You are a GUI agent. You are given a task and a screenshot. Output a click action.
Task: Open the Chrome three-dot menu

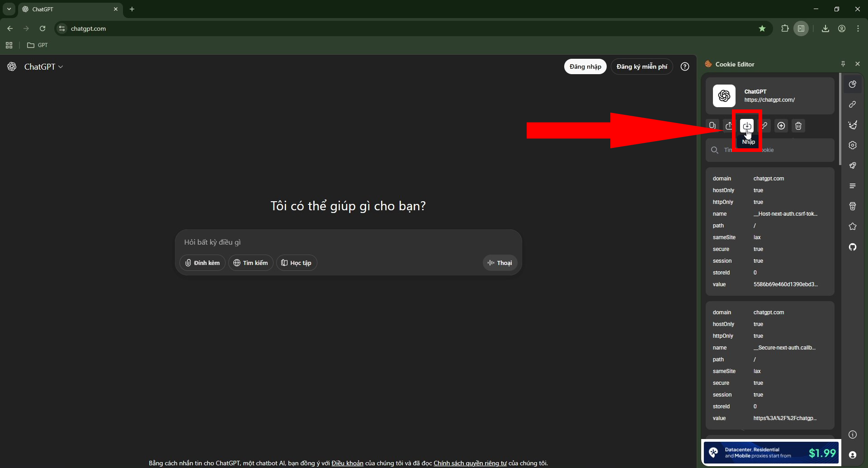(x=858, y=28)
